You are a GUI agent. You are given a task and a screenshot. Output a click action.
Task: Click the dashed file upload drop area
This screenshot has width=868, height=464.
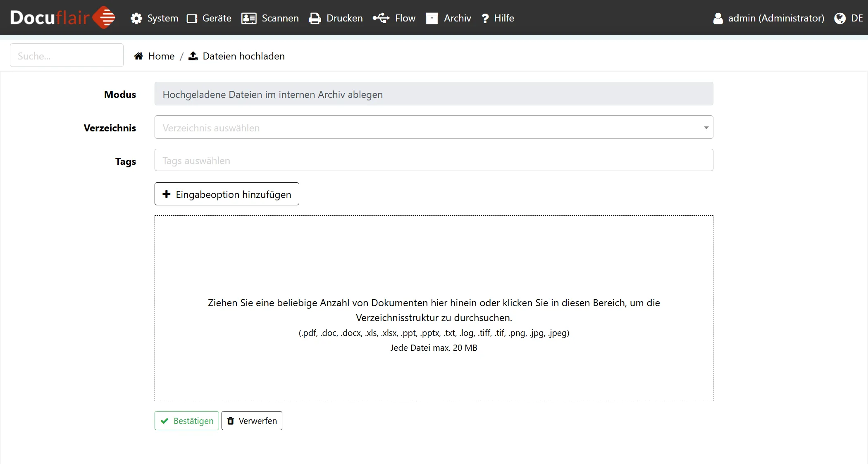434,264
